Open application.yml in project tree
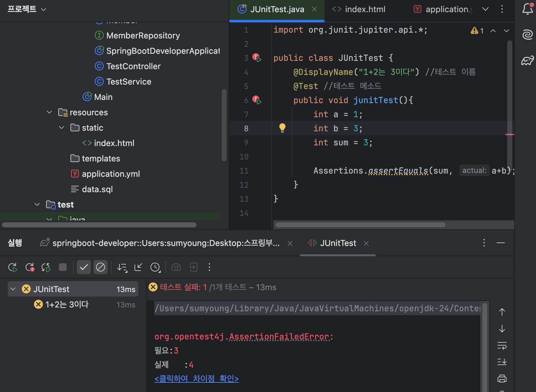The height and width of the screenshot is (392, 536). pyautogui.click(x=105, y=174)
